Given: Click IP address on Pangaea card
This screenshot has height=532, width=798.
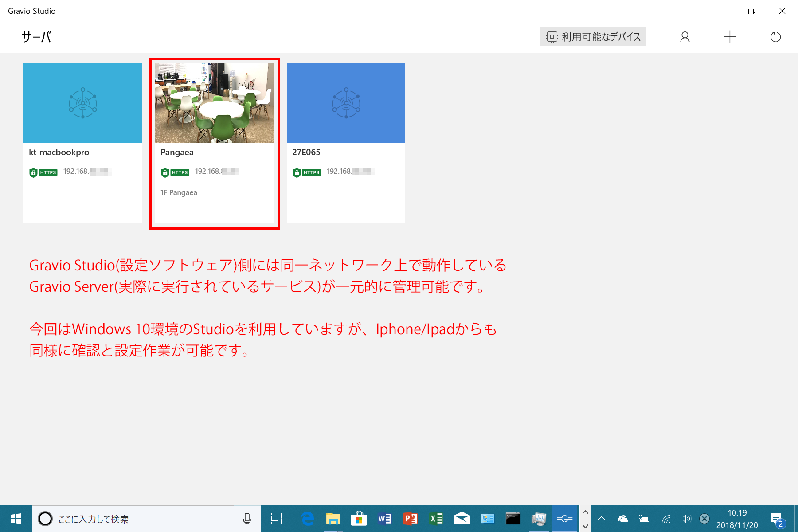Looking at the screenshot, I should [217, 172].
